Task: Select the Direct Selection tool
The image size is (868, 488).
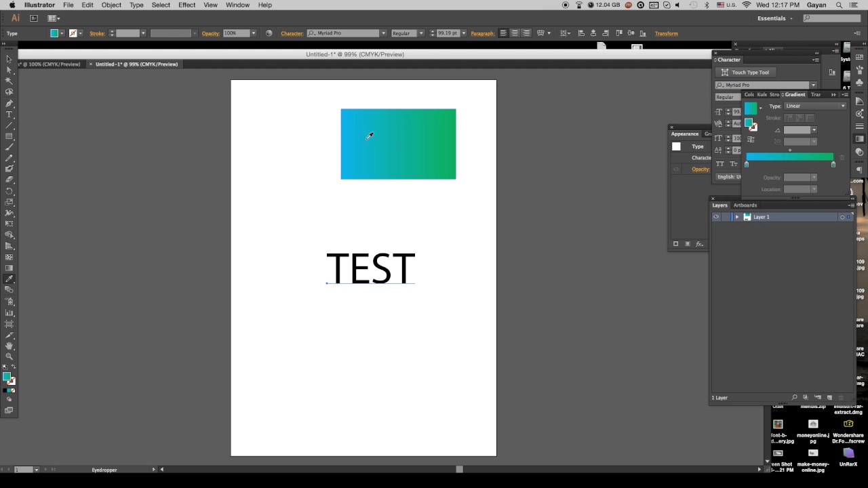Action: pyautogui.click(x=9, y=70)
